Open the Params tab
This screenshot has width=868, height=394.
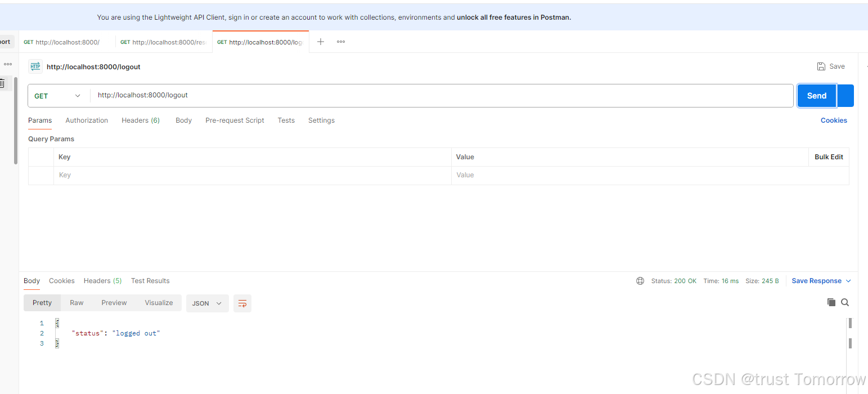pyautogui.click(x=40, y=120)
